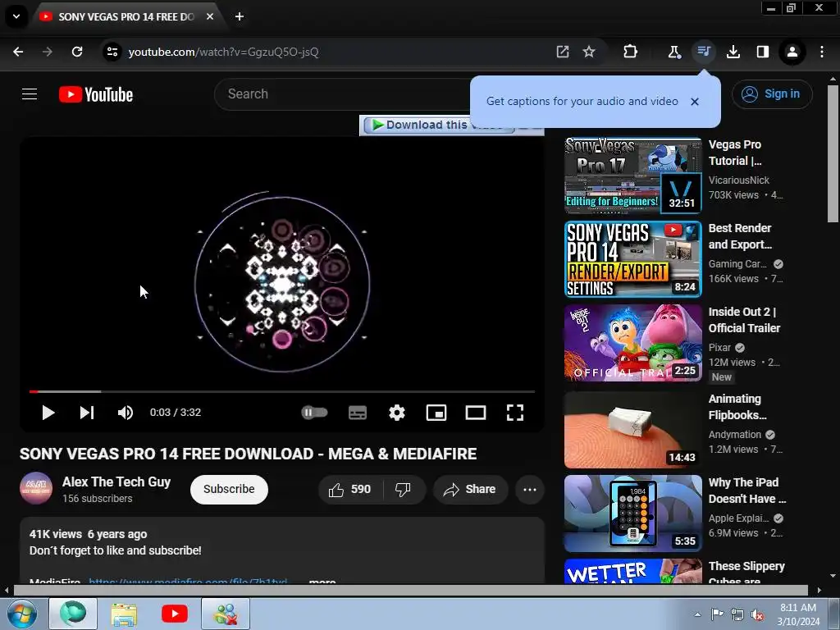Dislike the video
Viewport: 840px width, 630px height.
[x=404, y=489]
